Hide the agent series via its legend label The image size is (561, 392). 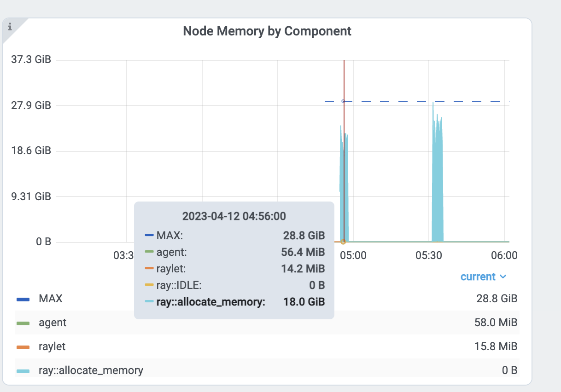click(52, 322)
